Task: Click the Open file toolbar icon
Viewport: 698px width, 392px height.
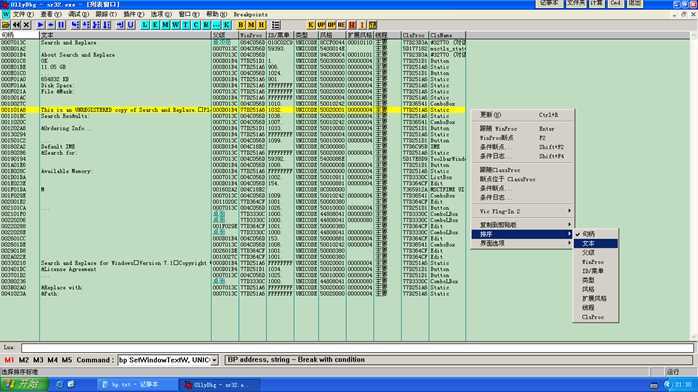Action: pyautogui.click(x=6, y=25)
